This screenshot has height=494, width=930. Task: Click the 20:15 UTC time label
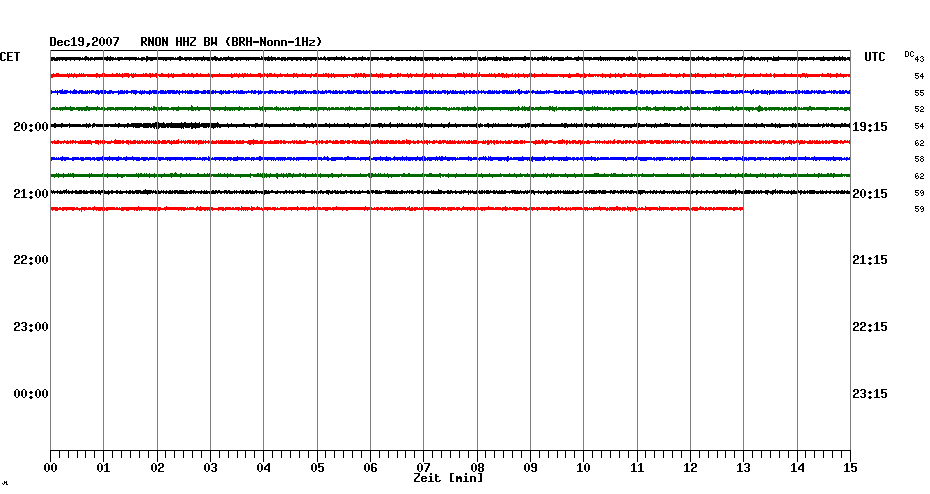pyautogui.click(x=870, y=194)
